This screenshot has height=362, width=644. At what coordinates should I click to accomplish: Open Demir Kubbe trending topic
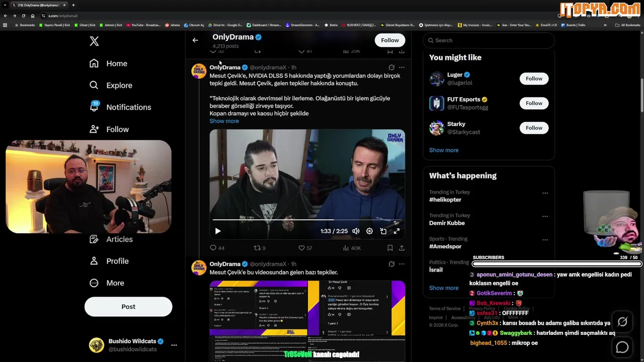point(447,223)
